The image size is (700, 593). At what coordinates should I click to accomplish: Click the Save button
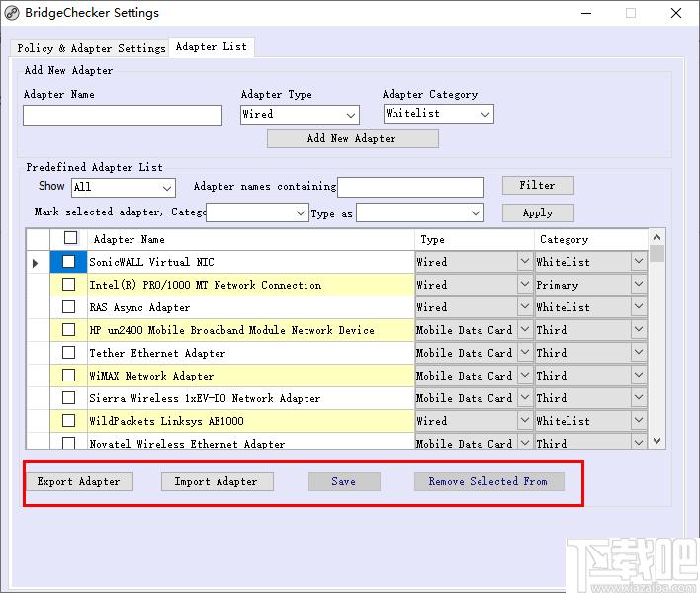[x=344, y=482]
